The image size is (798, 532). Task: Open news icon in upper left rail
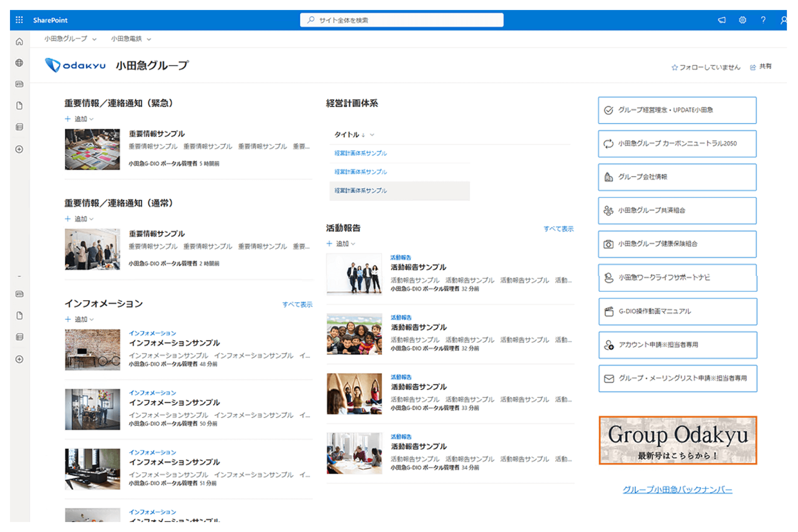point(19,84)
